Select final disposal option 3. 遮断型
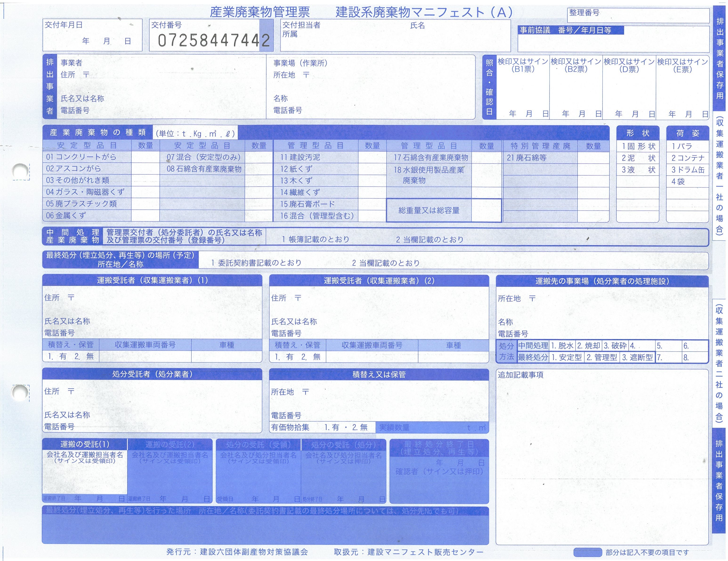The width and height of the screenshot is (728, 561). tap(637, 357)
